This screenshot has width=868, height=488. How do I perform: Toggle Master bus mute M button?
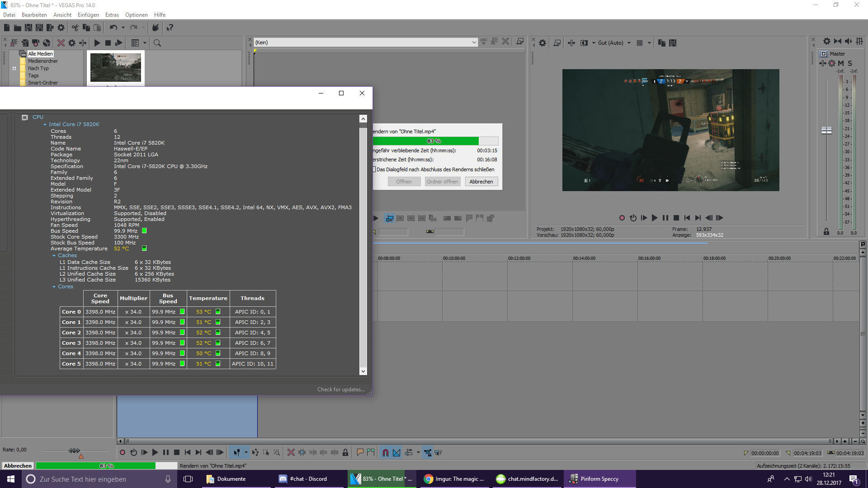[x=841, y=63]
